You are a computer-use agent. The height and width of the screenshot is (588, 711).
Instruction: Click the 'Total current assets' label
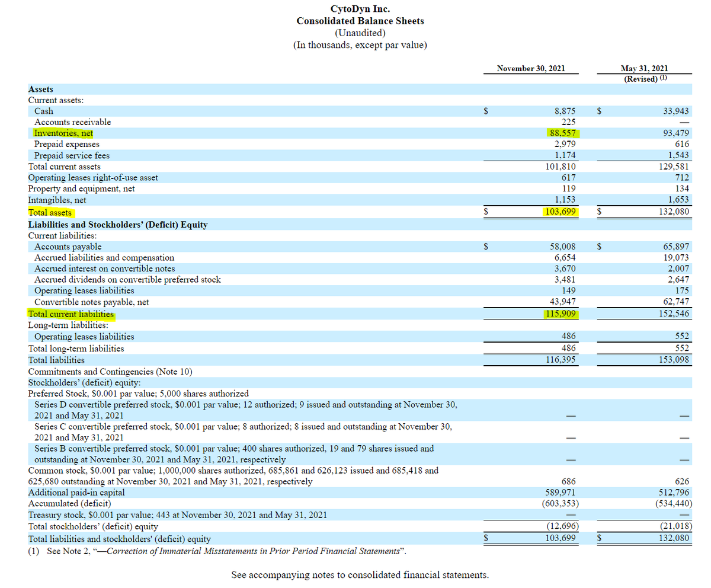pyautogui.click(x=65, y=167)
